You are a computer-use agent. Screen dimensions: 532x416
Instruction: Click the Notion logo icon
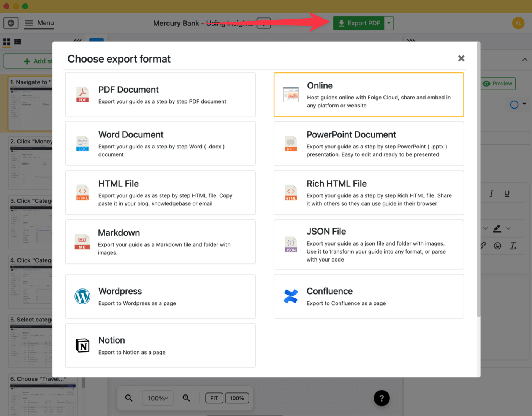[82, 345]
